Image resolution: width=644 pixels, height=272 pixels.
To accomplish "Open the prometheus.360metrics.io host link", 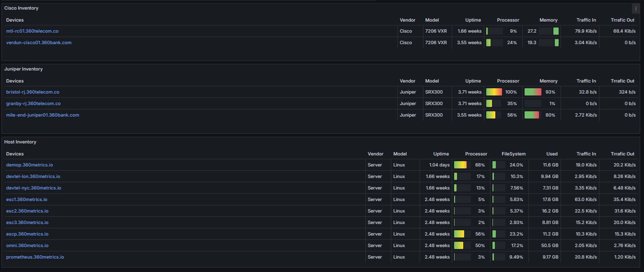I will click(x=35, y=257).
